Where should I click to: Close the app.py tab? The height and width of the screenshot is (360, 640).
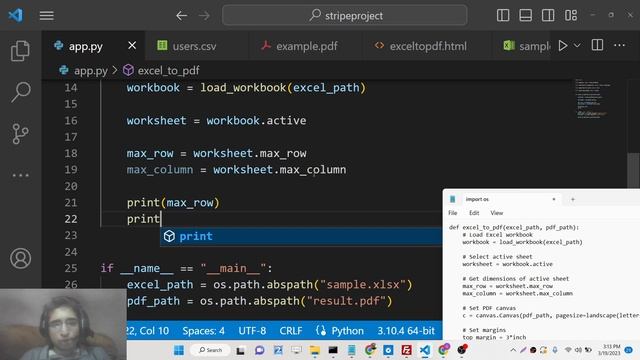(132, 46)
